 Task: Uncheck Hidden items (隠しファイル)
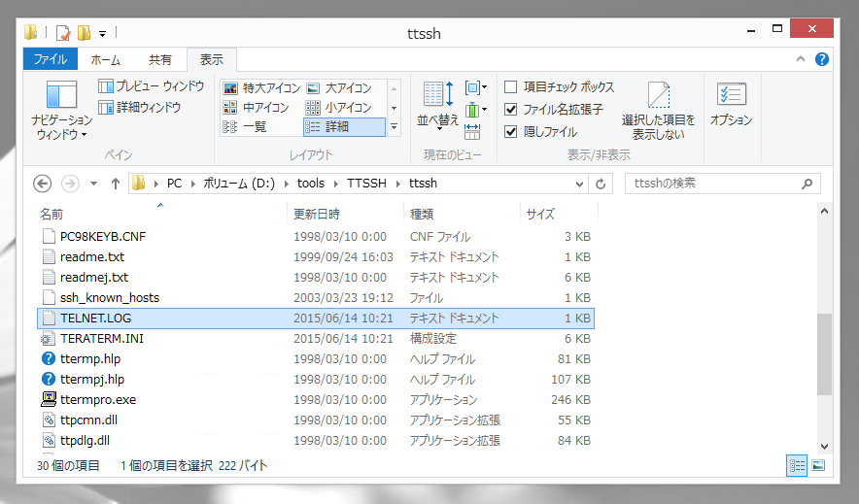tap(540, 132)
